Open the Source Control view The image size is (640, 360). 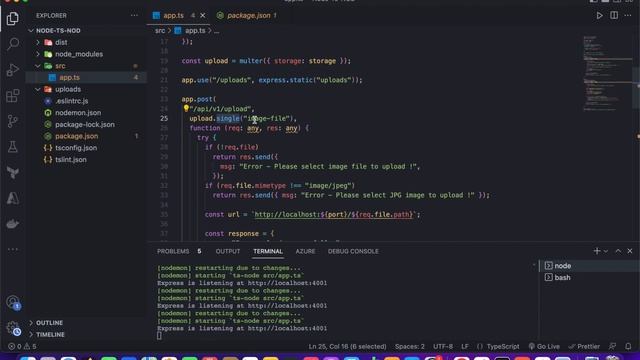(x=13, y=121)
